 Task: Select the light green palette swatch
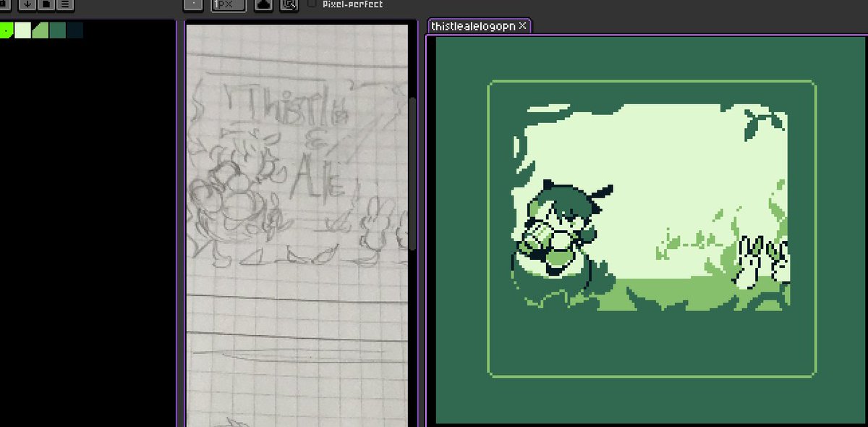[x=41, y=30]
